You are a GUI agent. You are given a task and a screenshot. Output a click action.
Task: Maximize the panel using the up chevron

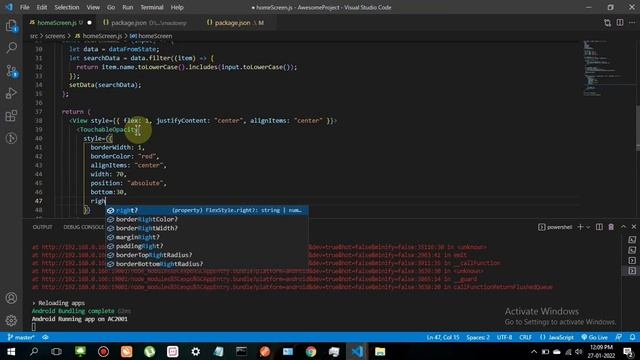(x=623, y=227)
